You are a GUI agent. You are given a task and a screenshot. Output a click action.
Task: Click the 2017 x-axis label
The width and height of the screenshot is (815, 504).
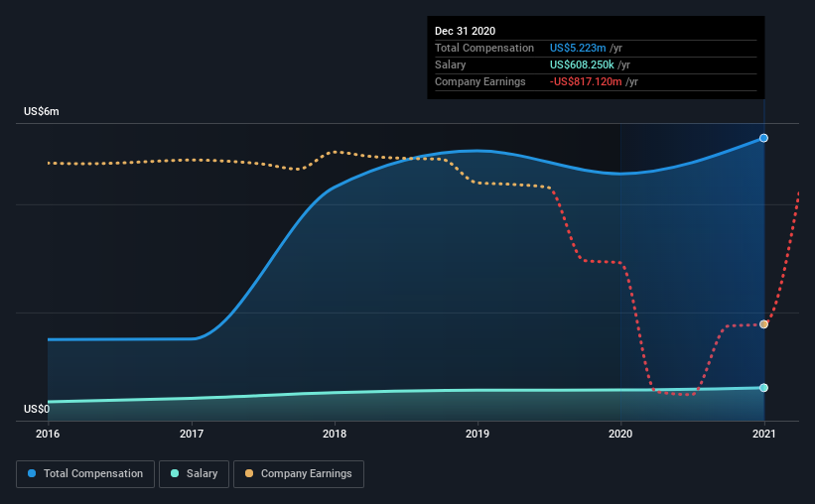point(192,434)
